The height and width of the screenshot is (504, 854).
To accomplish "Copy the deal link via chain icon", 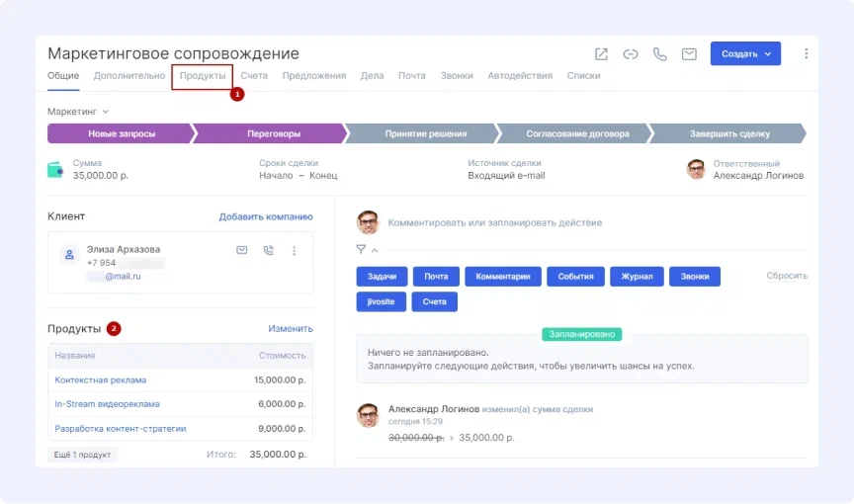I will (x=630, y=54).
